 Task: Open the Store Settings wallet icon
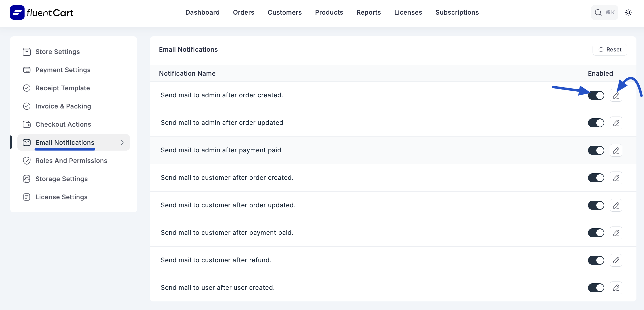pos(26,51)
